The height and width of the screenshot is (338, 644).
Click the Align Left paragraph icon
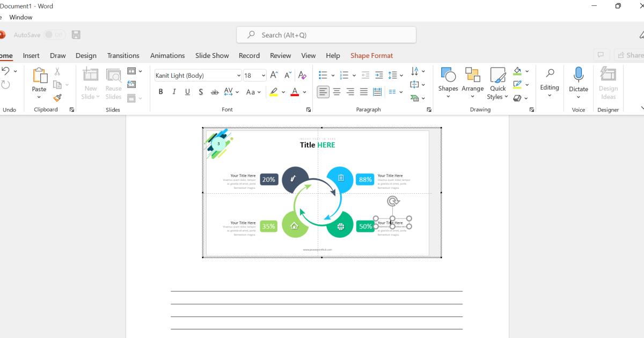pos(323,92)
